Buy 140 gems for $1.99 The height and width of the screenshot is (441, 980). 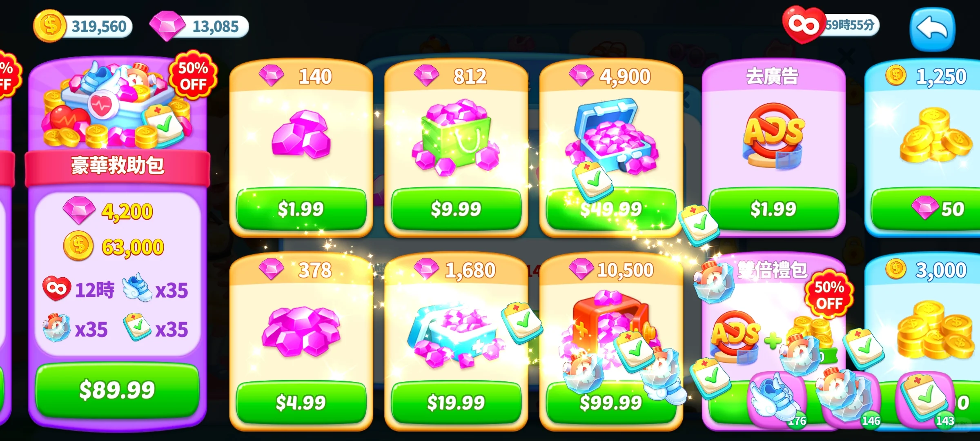(301, 209)
